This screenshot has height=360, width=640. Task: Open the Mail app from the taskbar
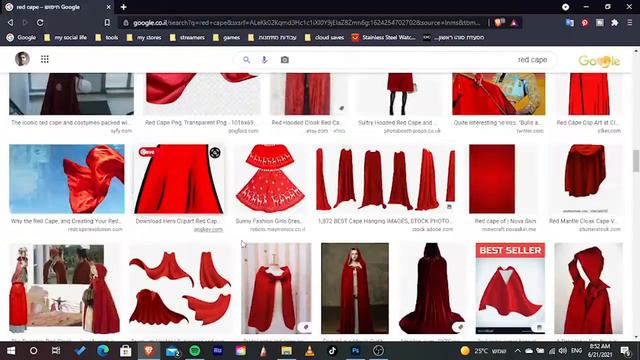pyautogui.click(x=172, y=351)
